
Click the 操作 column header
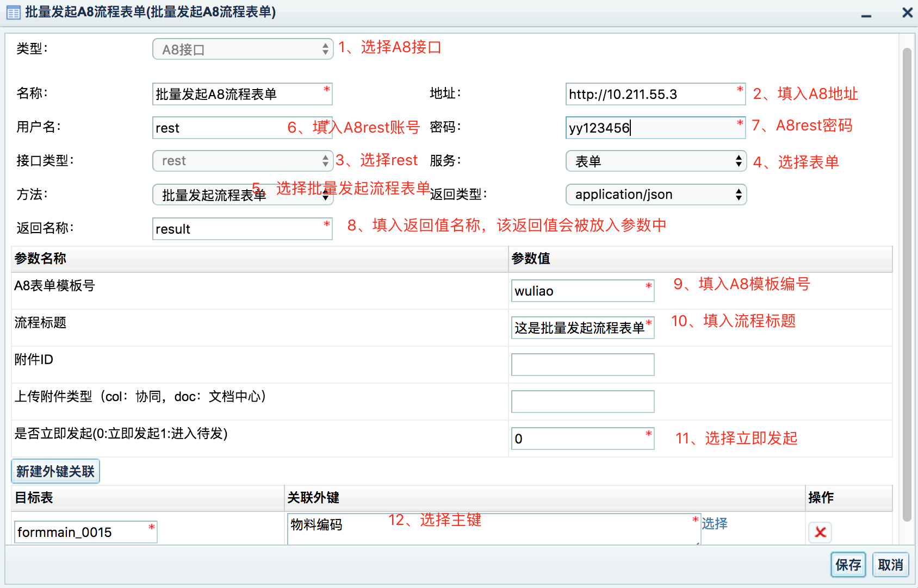tap(849, 498)
